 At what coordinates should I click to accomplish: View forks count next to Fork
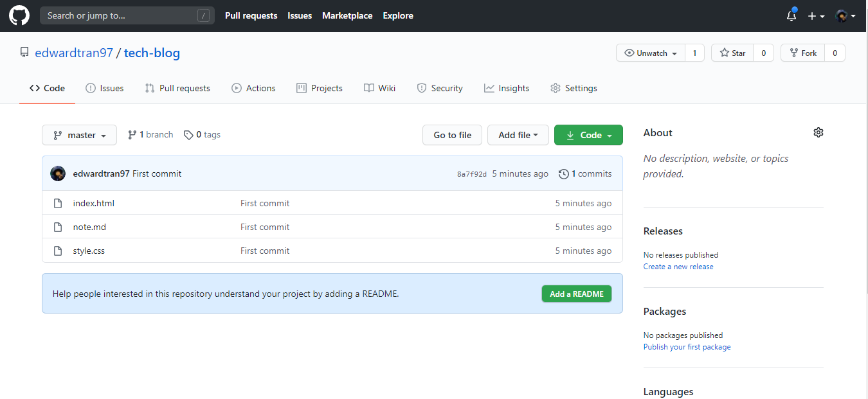(835, 53)
